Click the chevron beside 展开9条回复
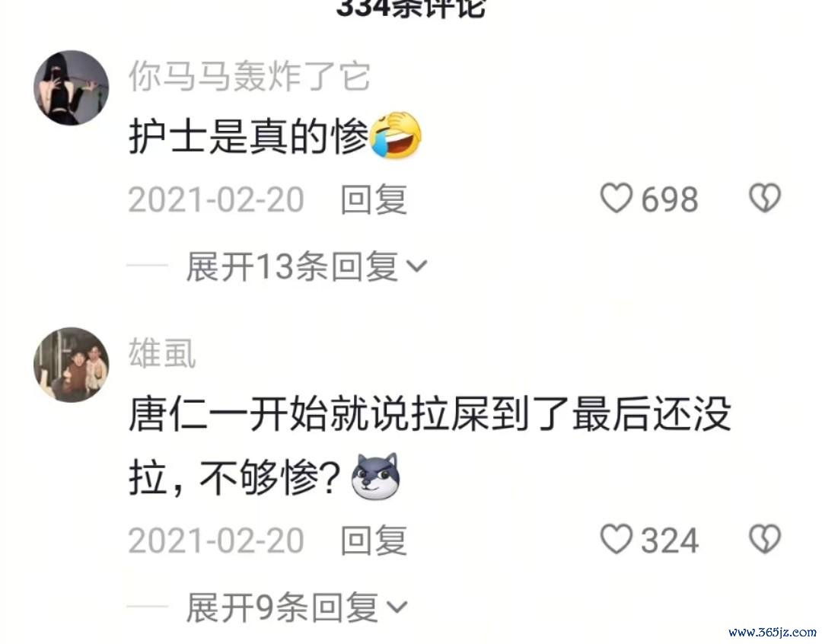This screenshot has width=822, height=644. coord(397,607)
